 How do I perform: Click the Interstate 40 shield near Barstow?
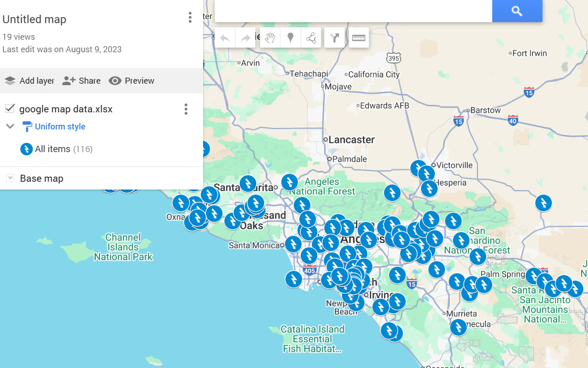pos(513,120)
